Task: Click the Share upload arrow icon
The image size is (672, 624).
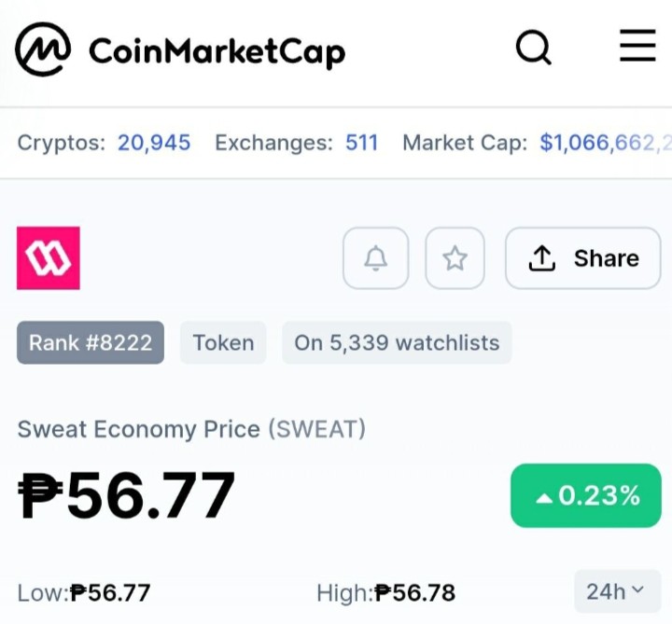Action: tap(542, 258)
